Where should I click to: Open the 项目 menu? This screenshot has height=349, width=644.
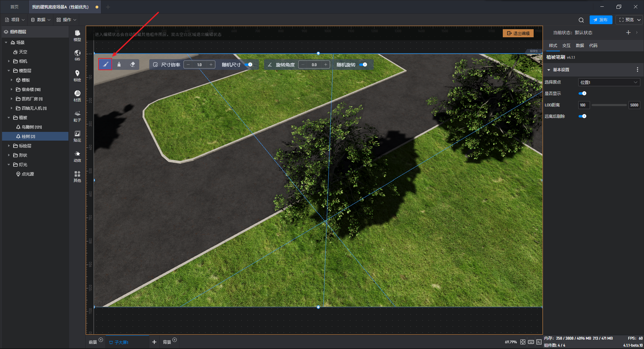click(15, 20)
